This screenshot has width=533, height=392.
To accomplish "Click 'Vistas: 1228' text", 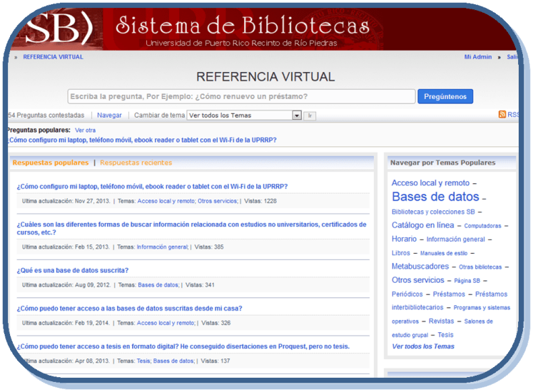I will click(260, 201).
